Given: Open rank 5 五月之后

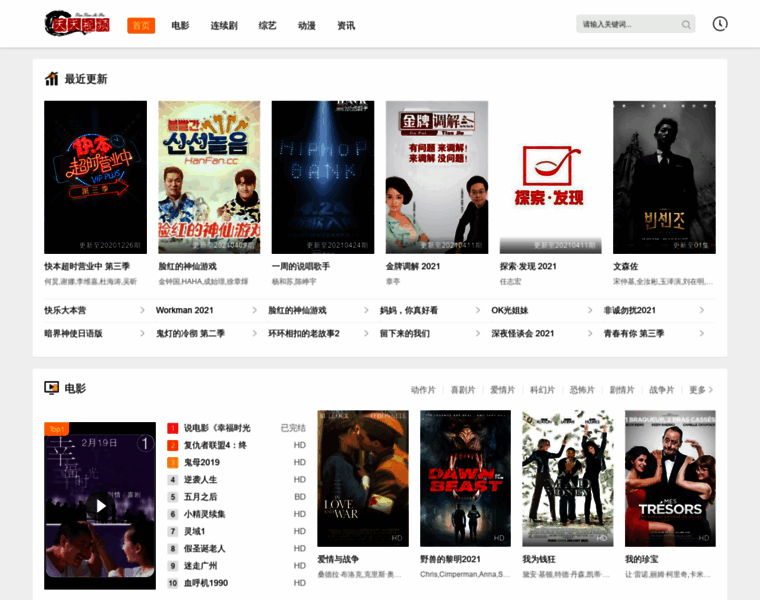Looking at the screenshot, I should point(200,497).
